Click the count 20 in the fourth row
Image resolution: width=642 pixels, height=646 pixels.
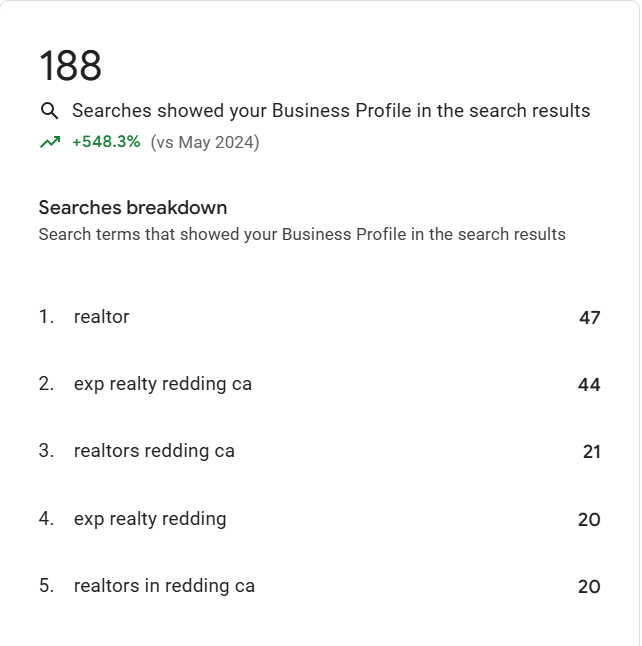[x=589, y=520]
